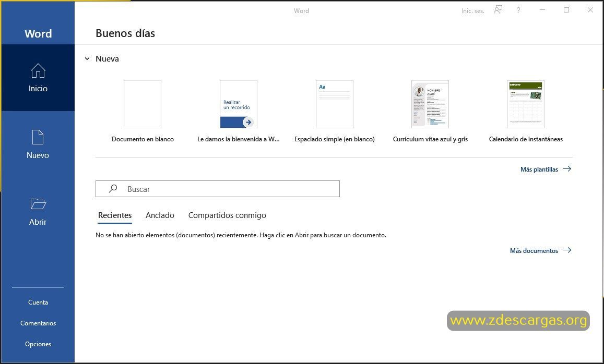
Task: Click the Inic. ses. sign-in link
Action: [x=472, y=11]
